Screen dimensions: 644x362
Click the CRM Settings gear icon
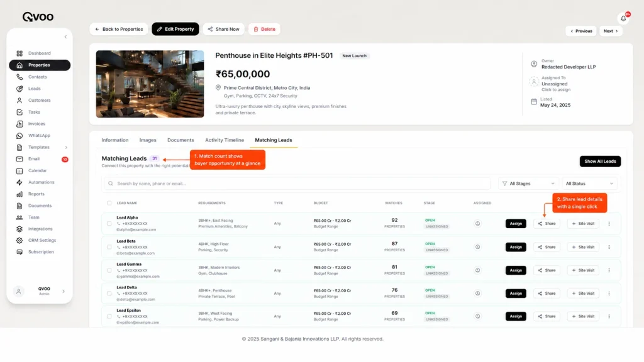(x=19, y=241)
